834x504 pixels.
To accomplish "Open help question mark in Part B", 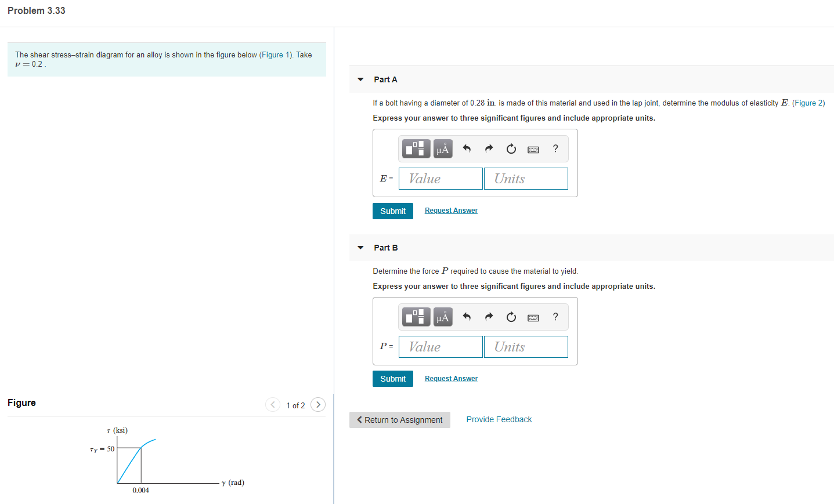I will pyautogui.click(x=555, y=317).
